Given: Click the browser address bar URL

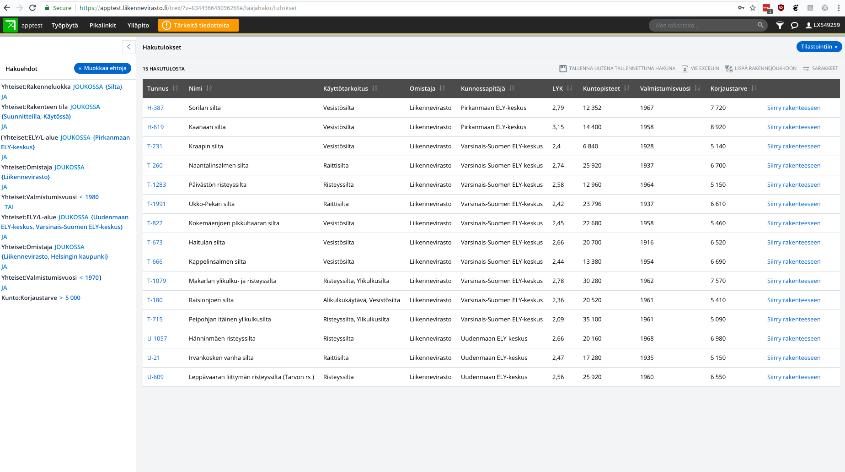Looking at the screenshot, I should click(x=188, y=8).
